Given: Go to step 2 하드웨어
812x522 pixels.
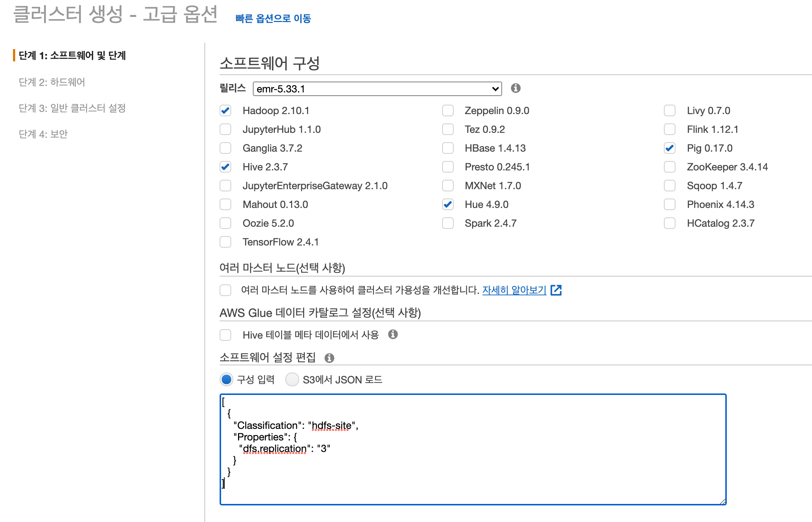Looking at the screenshot, I should tap(52, 82).
